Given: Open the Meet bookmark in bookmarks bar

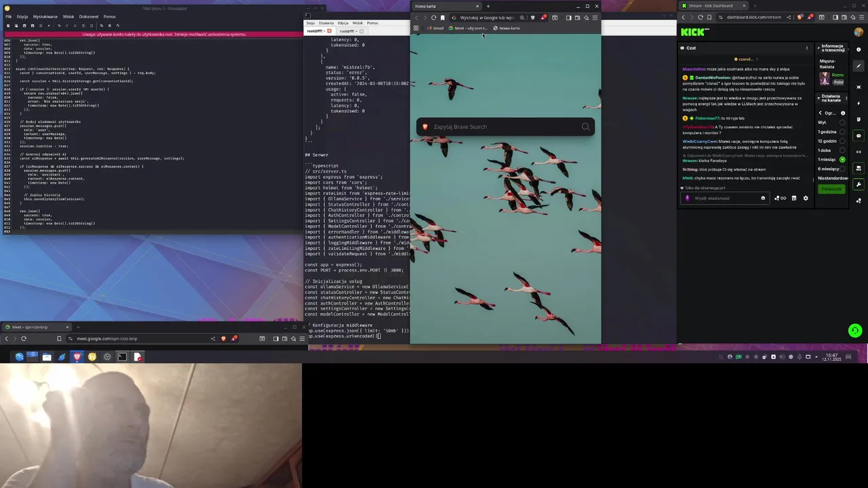Looking at the screenshot, I should coord(468,28).
